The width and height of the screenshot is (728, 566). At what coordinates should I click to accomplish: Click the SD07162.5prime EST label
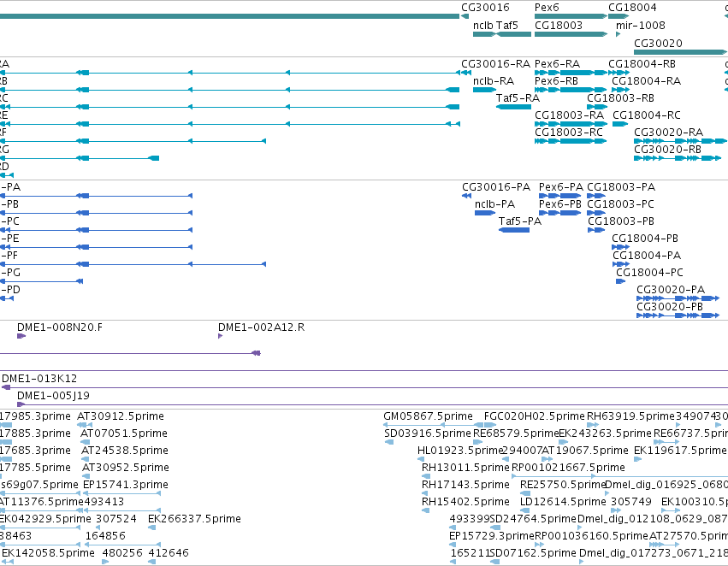click(533, 553)
